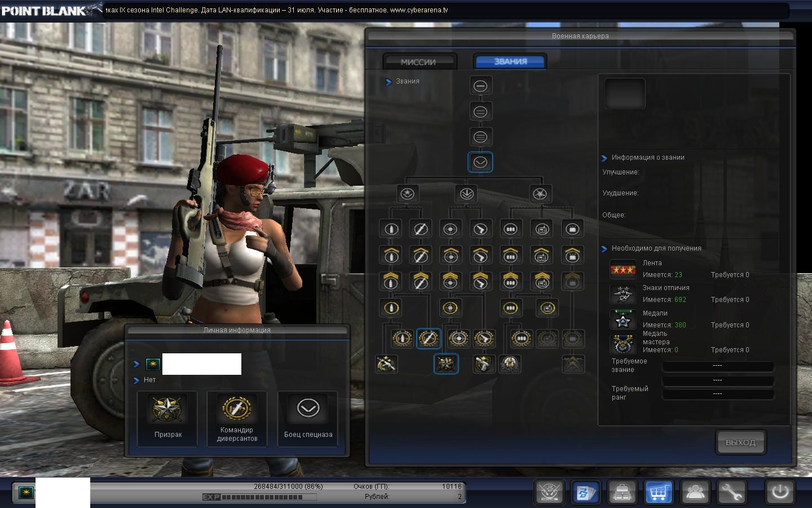The image size is (812, 508).
Task: Switch to the МИССИИ tab
Action: point(418,62)
